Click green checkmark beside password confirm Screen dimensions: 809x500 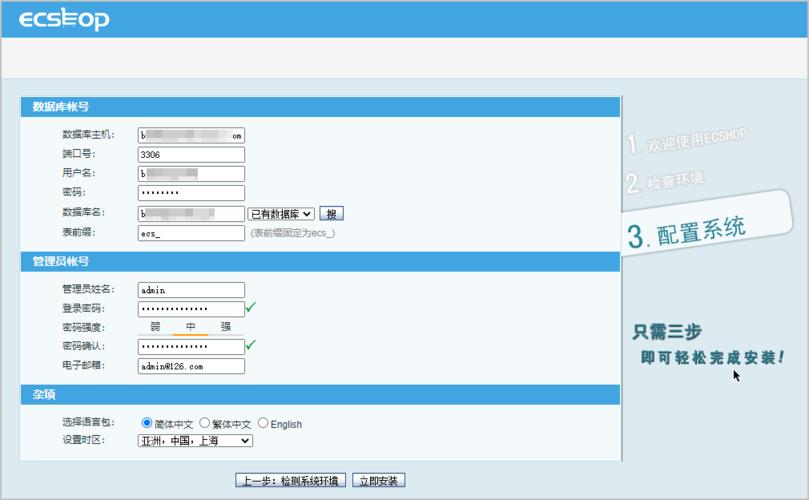point(251,345)
